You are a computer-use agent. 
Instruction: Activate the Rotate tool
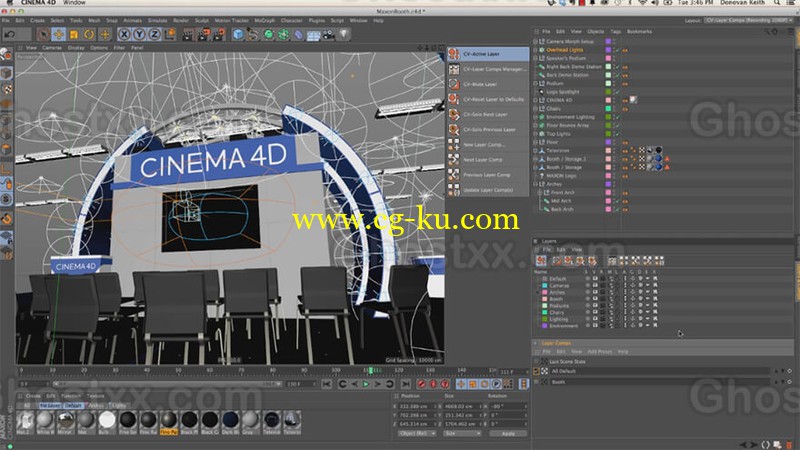89,34
